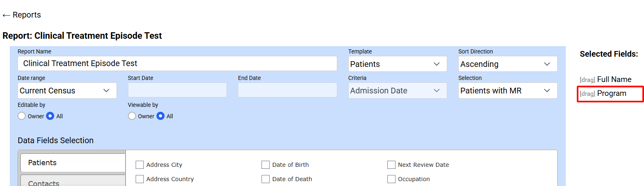Select All under Editable by
This screenshot has width=644, height=186.
coord(51,116)
